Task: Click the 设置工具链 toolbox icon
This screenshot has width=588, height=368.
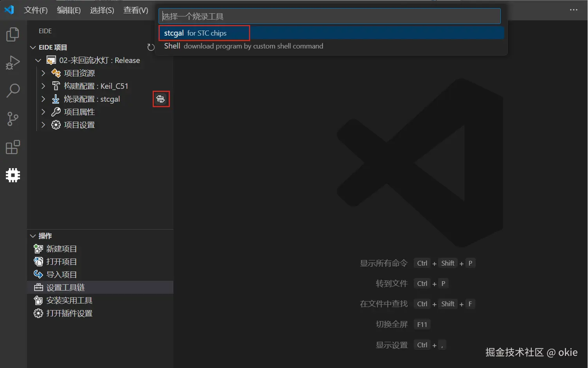Action: pos(38,287)
